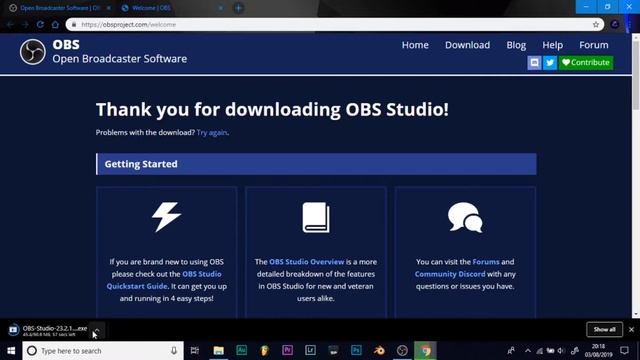Click the lightning bolt quickstart icon

pyautogui.click(x=166, y=217)
